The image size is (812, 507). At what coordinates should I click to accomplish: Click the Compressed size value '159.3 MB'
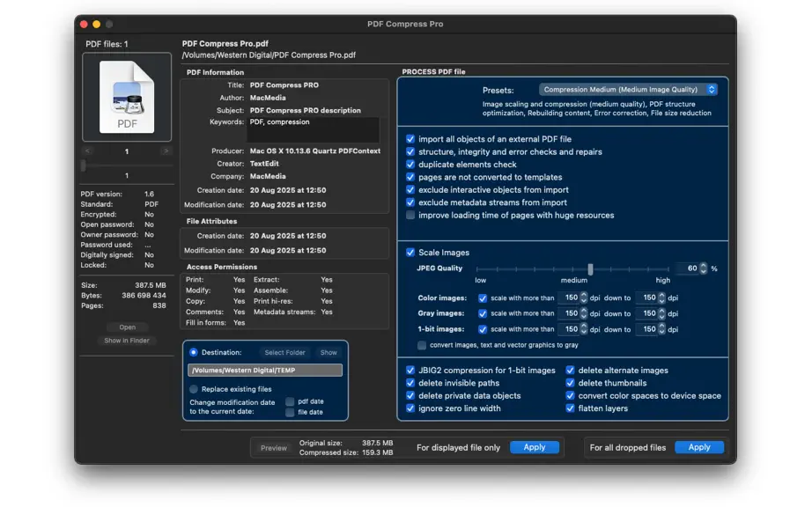point(378,452)
